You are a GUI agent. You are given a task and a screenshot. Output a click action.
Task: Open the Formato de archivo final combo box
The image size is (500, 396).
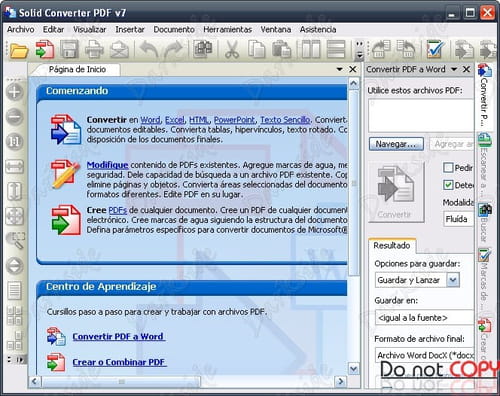point(425,355)
